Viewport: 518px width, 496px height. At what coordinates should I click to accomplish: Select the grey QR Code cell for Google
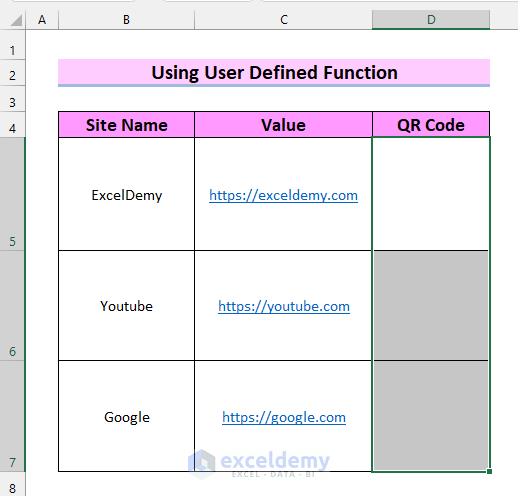[x=431, y=416]
